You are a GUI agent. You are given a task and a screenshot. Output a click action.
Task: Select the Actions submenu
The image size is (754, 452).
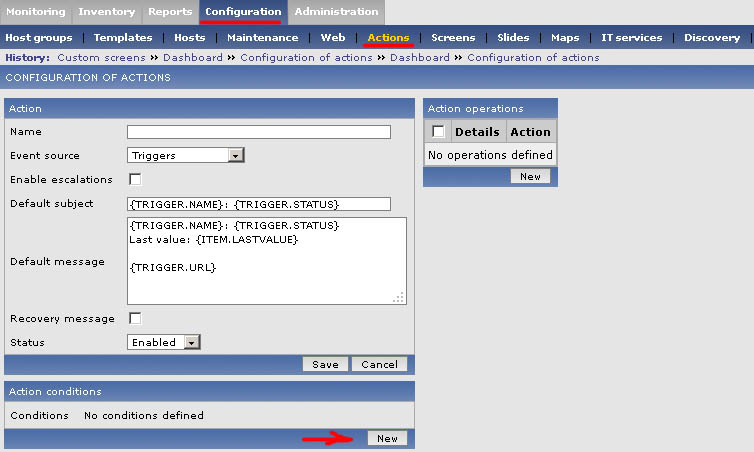pos(389,38)
